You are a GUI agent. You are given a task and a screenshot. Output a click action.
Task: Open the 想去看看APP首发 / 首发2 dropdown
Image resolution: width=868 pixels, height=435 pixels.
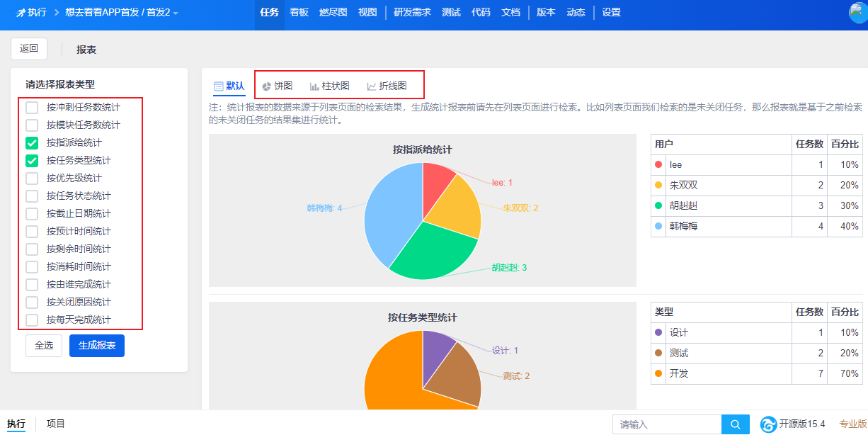pyautogui.click(x=121, y=13)
